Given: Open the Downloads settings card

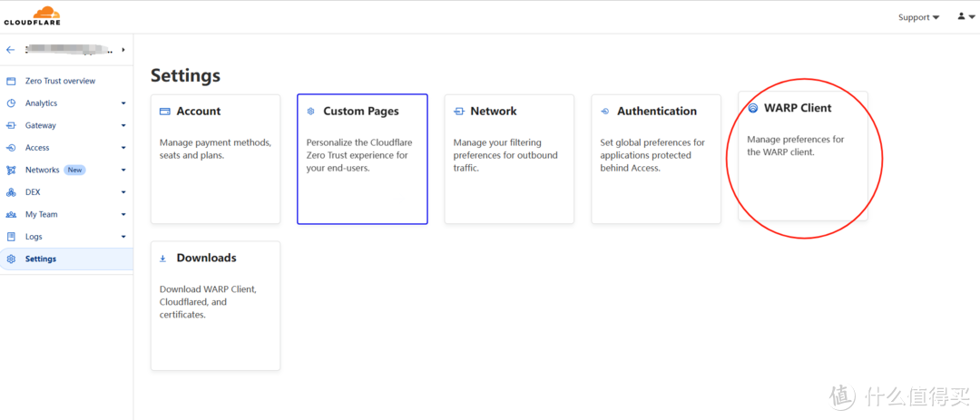Looking at the screenshot, I should click(x=216, y=306).
